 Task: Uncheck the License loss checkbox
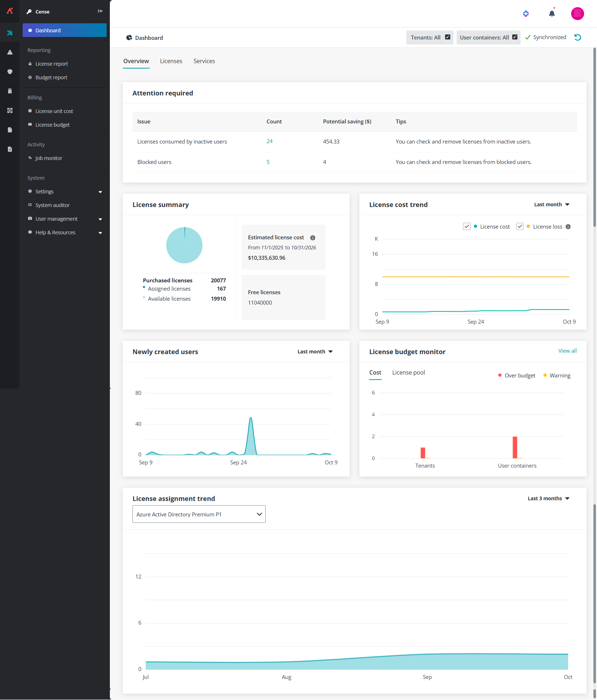[x=519, y=226]
